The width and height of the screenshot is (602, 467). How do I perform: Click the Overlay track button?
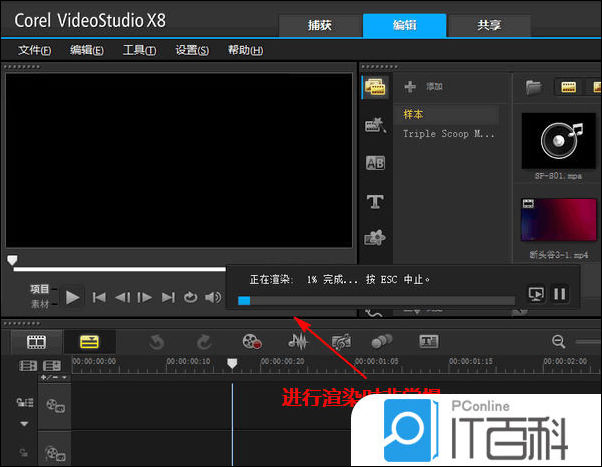(x=55, y=453)
